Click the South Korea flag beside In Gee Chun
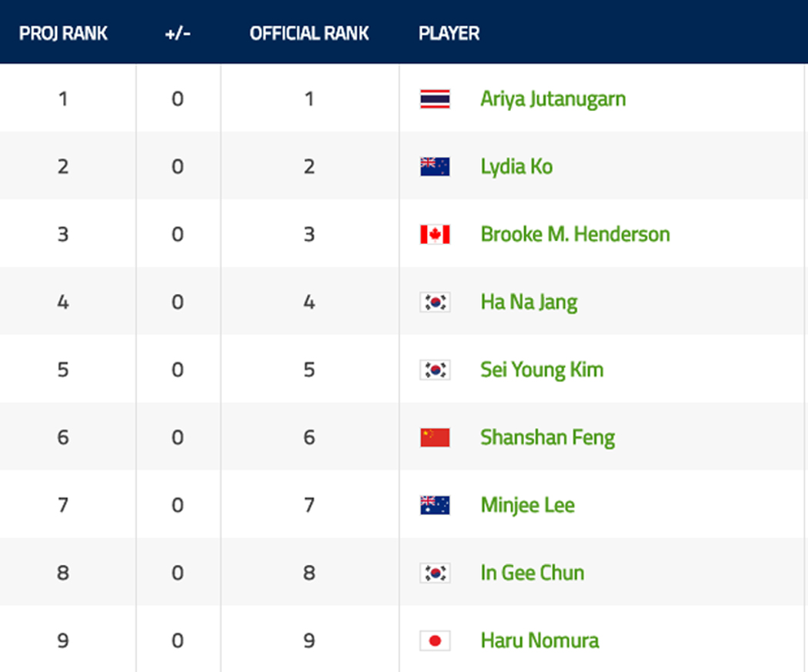Screen dimensions: 808x672 [x=435, y=573]
